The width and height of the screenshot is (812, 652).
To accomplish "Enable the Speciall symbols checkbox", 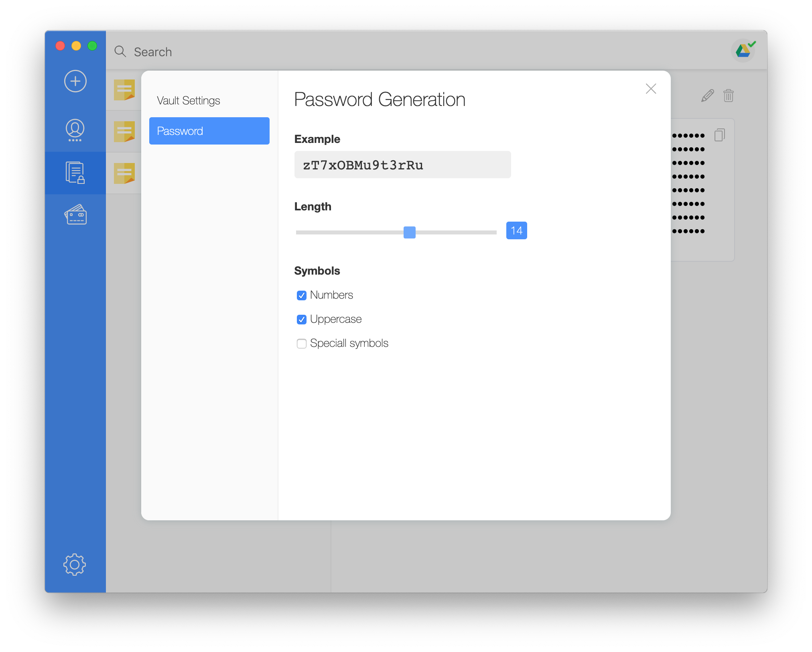I will tap(302, 344).
